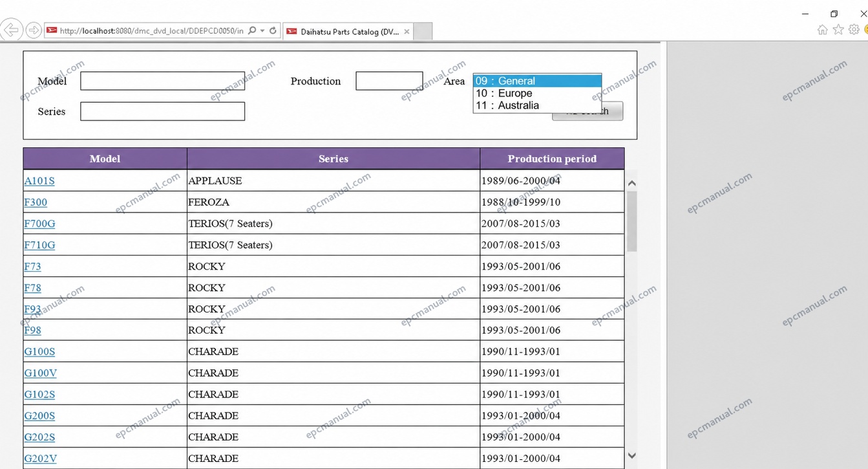Open Favorites via the star icon
Viewport: 868px width, 469px height.
(838, 30)
